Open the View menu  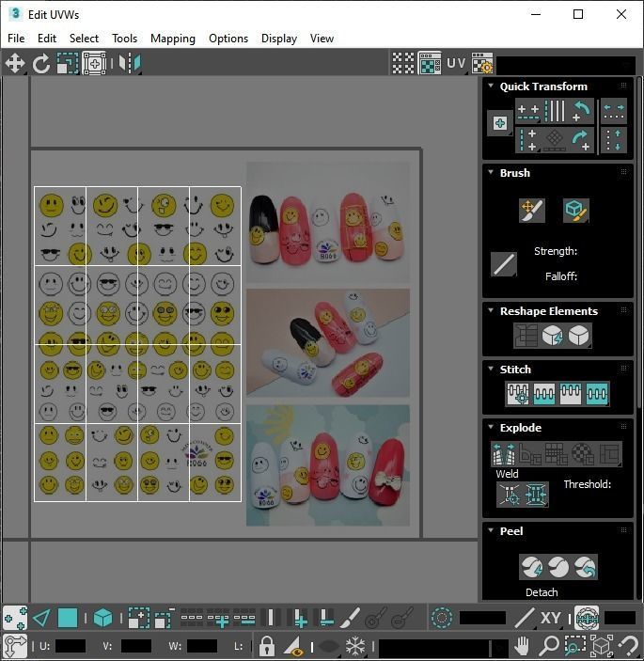point(322,39)
